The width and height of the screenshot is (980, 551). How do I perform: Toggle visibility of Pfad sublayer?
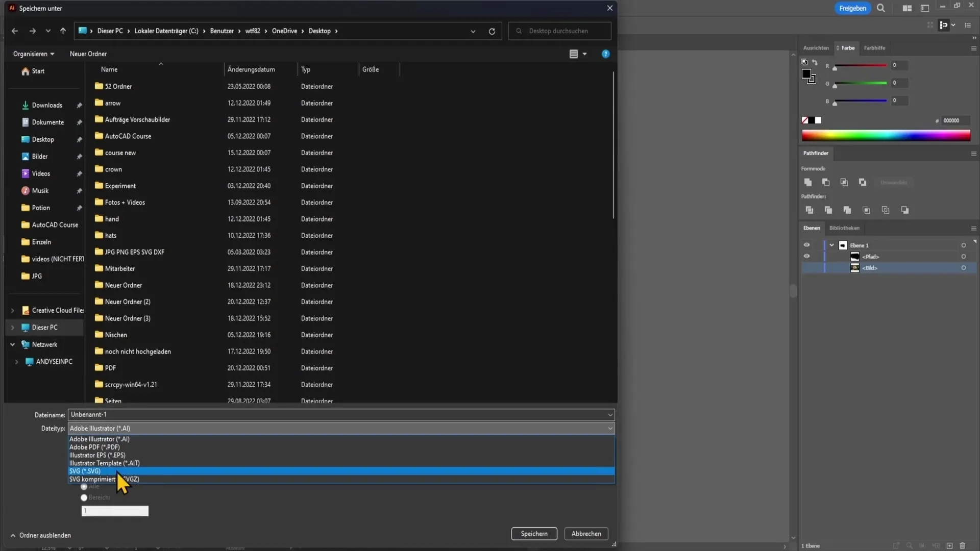(806, 256)
